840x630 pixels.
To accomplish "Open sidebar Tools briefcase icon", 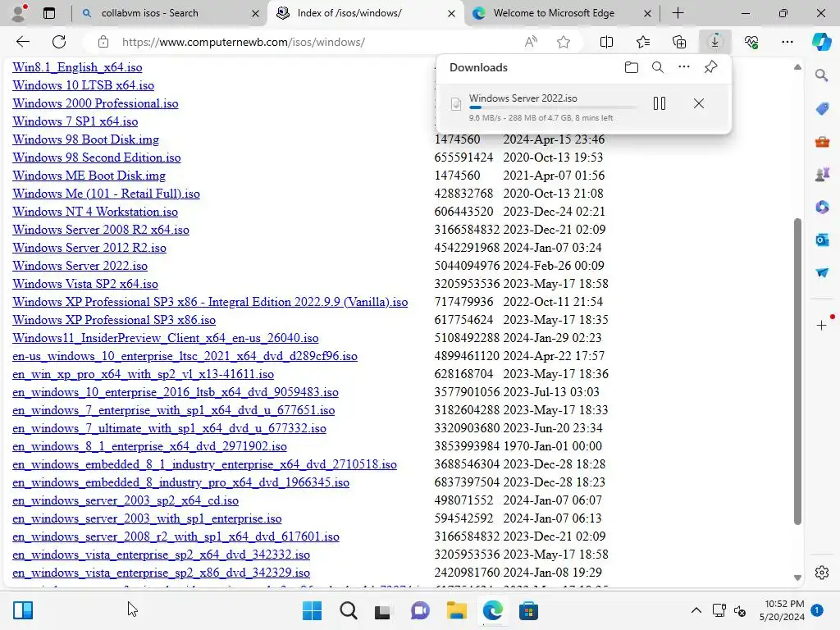I will click(x=822, y=141).
